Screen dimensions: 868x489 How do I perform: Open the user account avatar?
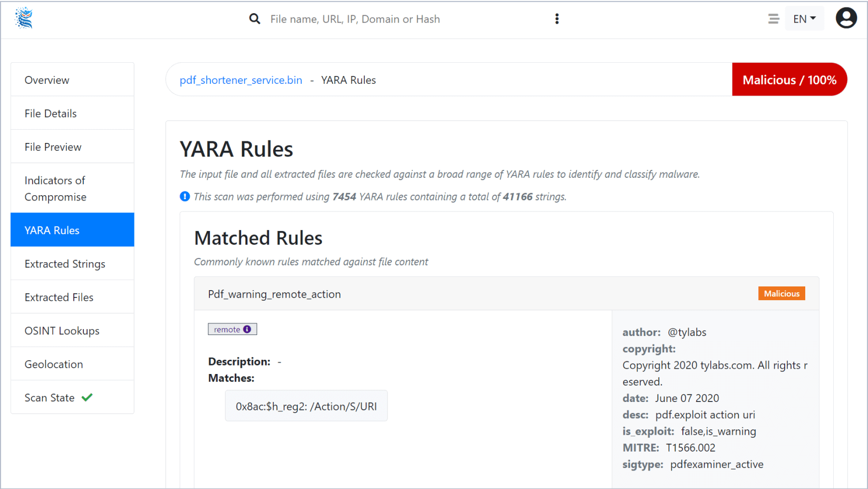pos(846,18)
